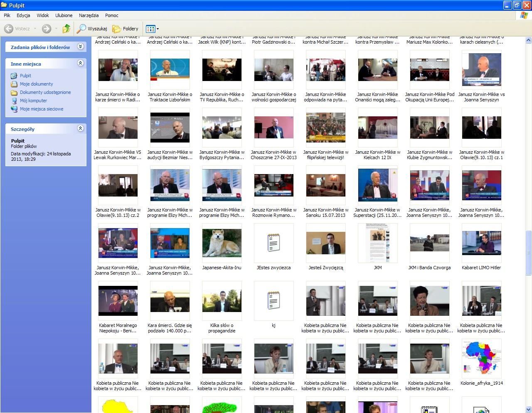Select Janusz Korwin-Mikke w filipińskiej telewizji thumbnail
The width and height of the screenshot is (532, 413).
tap(325, 128)
